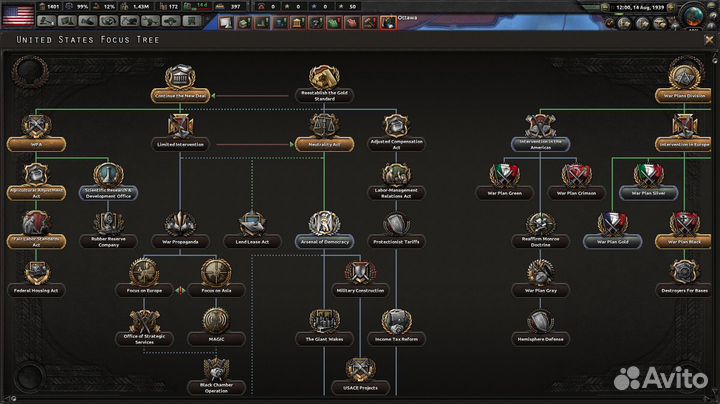Select The Giant Wakes focus
This screenshot has width=720, height=404.
[324, 328]
